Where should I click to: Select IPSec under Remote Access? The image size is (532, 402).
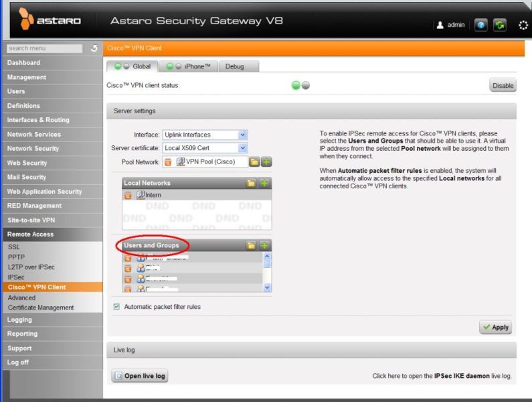pyautogui.click(x=53, y=277)
